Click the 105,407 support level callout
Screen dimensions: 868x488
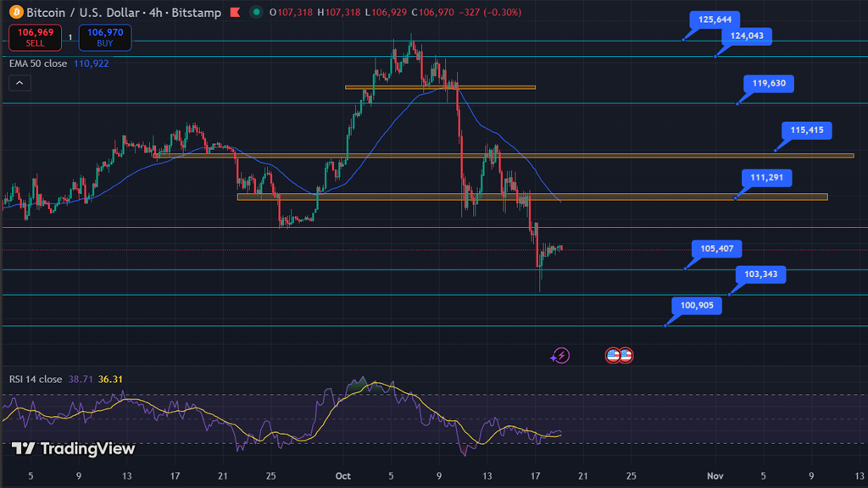click(717, 248)
